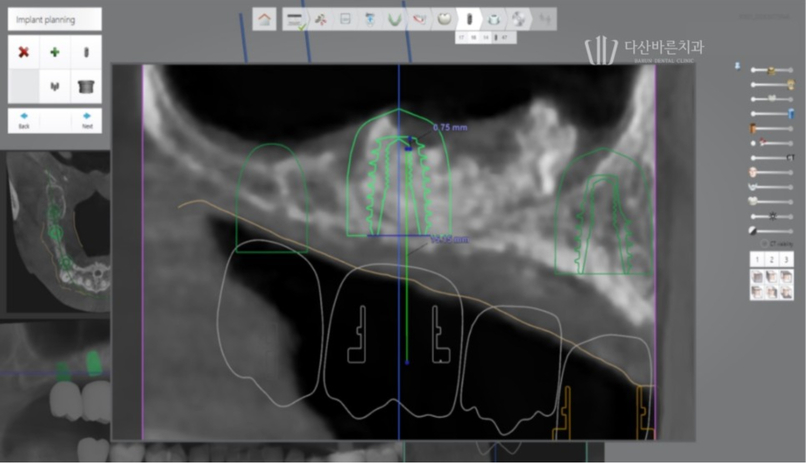Select view preset 3

pyautogui.click(x=787, y=259)
